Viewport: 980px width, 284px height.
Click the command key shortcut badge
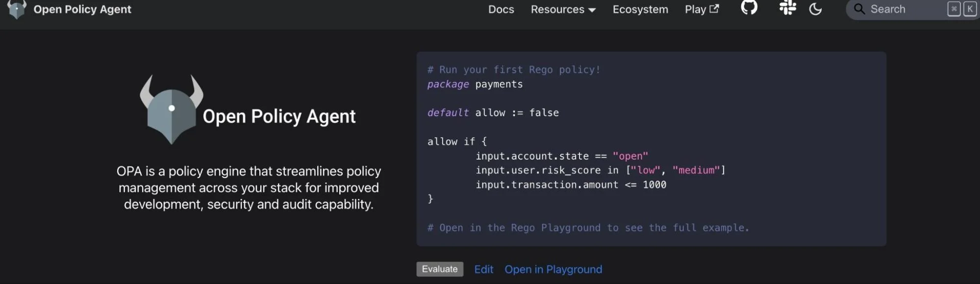(x=954, y=9)
